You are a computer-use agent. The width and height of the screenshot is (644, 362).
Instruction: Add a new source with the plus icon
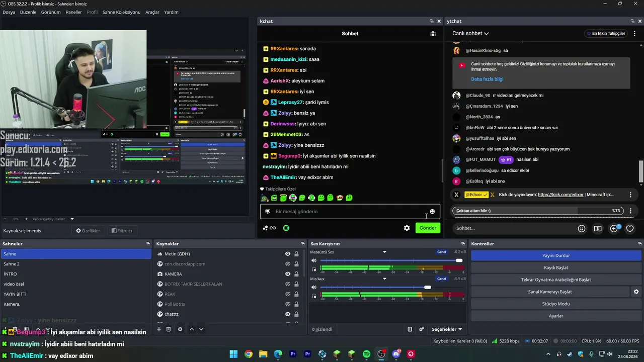click(159, 329)
